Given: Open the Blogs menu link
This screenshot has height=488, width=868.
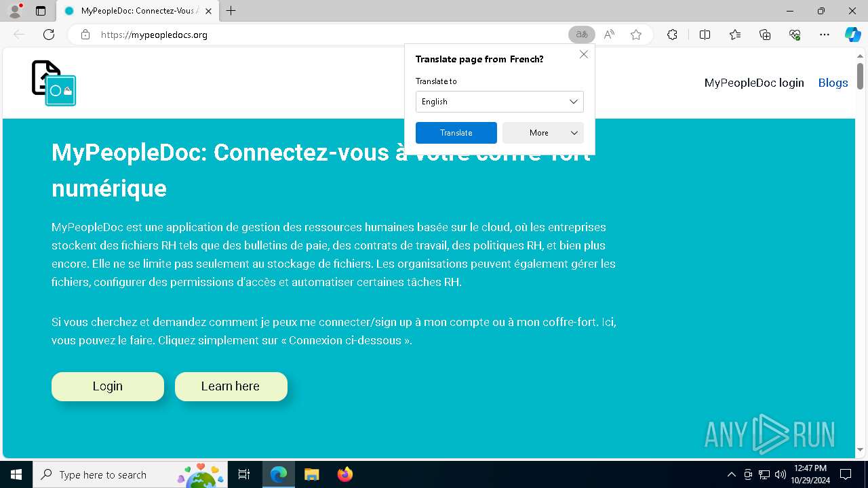Looking at the screenshot, I should [x=833, y=83].
